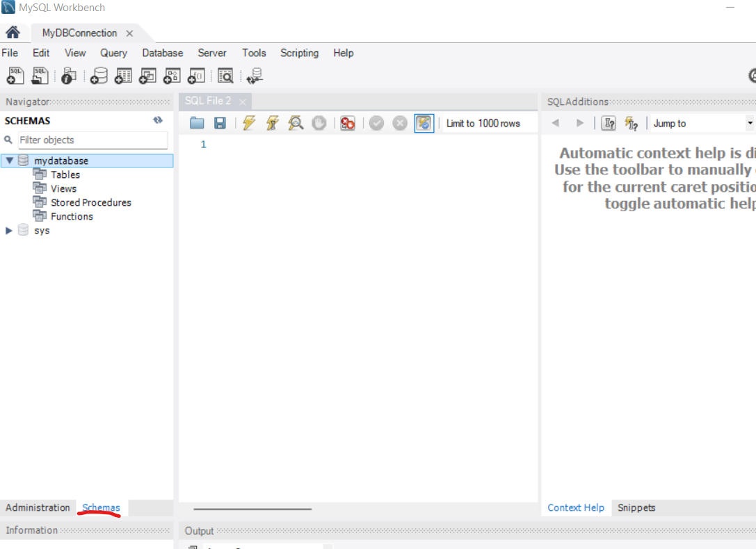Image resolution: width=756 pixels, height=549 pixels.
Task: Open the Database menu
Action: pos(163,53)
